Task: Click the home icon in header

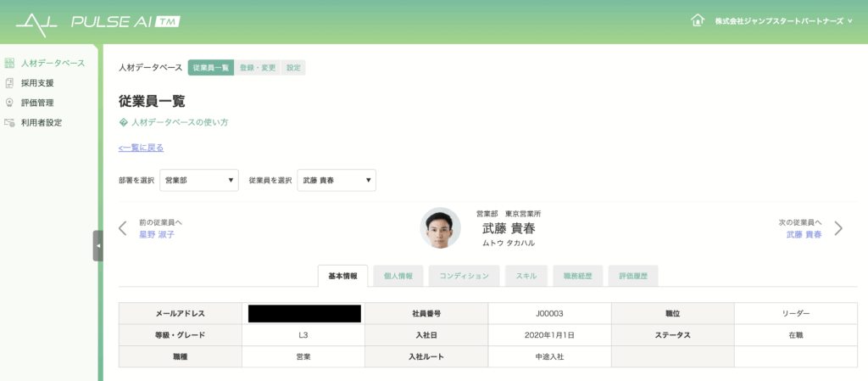Action: (698, 20)
